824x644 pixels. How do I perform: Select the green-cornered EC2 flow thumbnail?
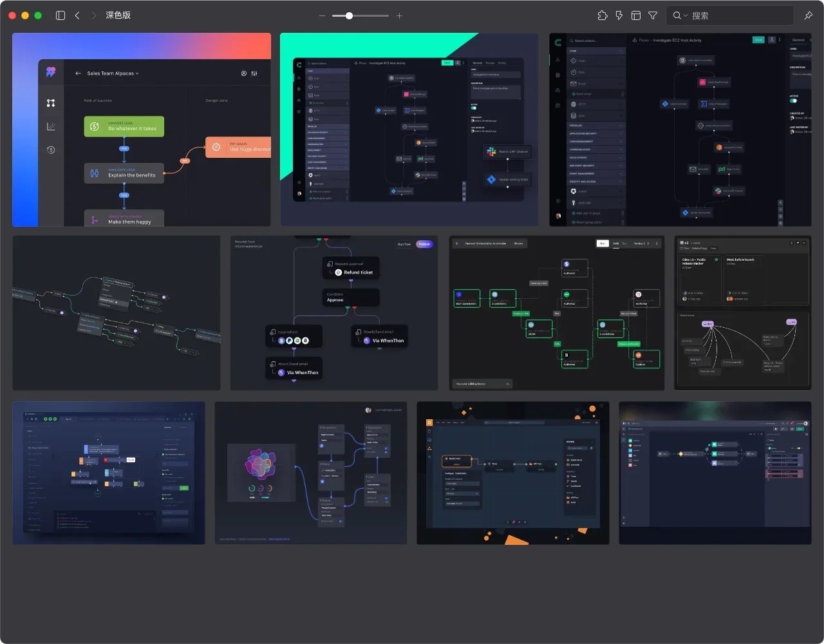coord(409,129)
